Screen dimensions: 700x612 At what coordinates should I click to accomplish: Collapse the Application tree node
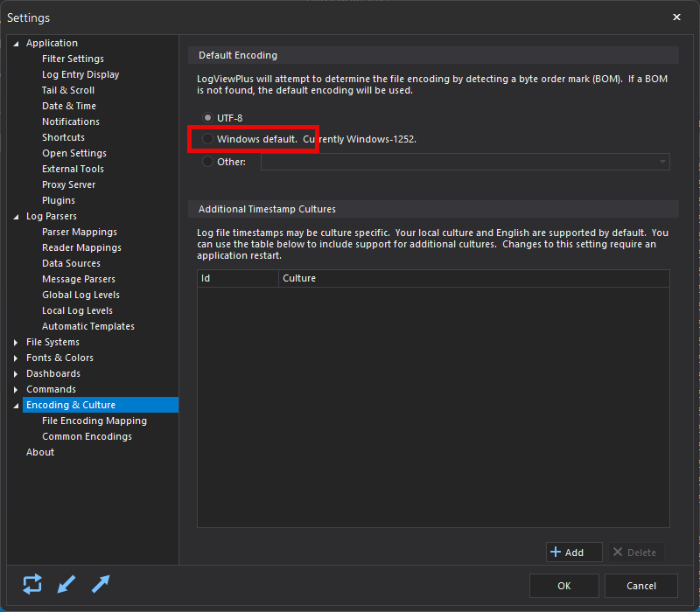[x=16, y=44]
